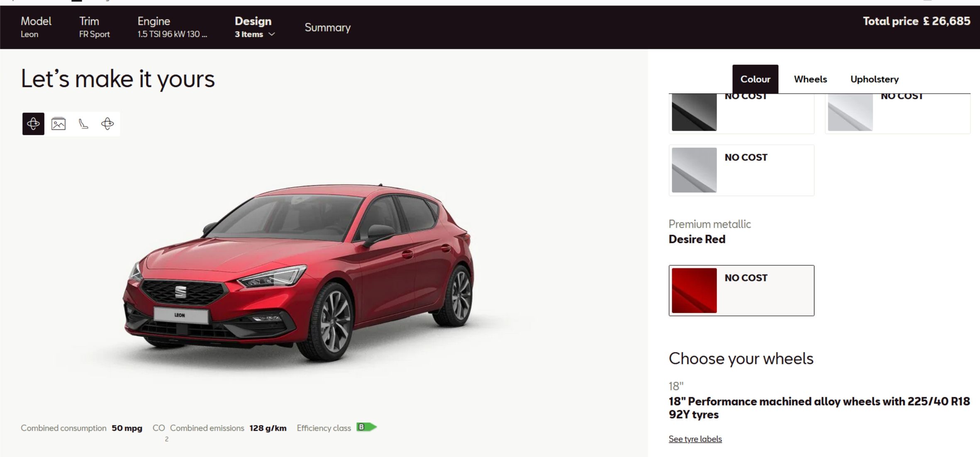Viewport: 980px width, 457px height.
Task: Click the 'Choose your wheels' heading
Action: [741, 359]
